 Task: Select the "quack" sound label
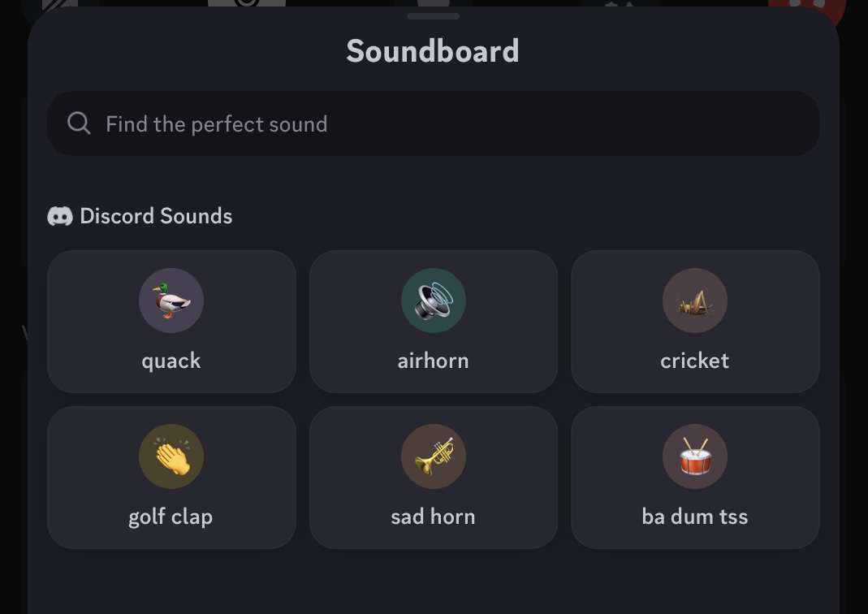[171, 361]
